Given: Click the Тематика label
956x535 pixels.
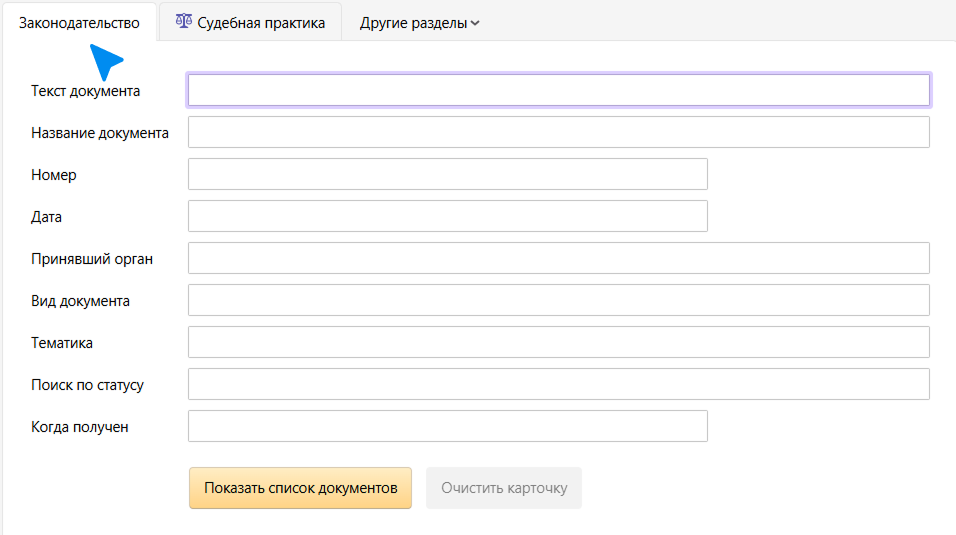Looking at the screenshot, I should [62, 343].
